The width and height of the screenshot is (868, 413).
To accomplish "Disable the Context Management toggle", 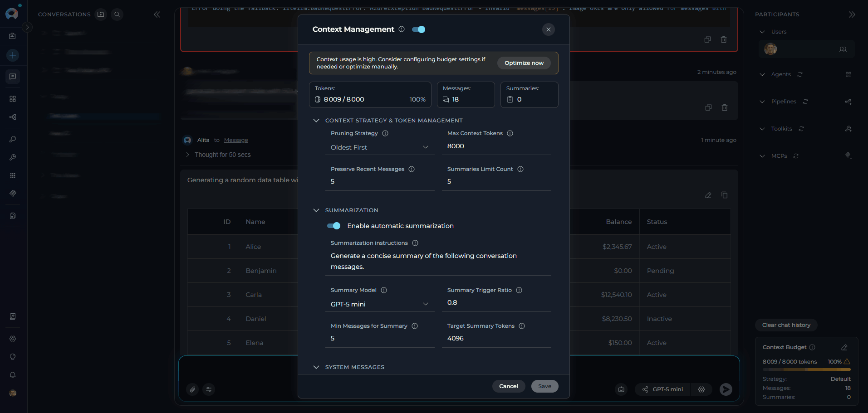I will coord(418,29).
